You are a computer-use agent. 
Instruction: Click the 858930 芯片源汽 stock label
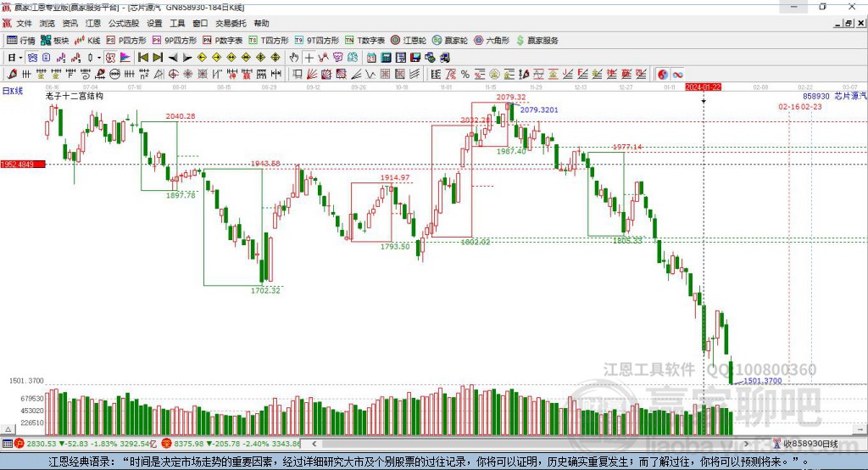834,96
